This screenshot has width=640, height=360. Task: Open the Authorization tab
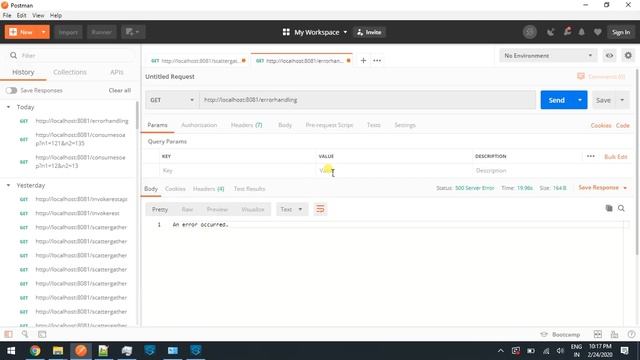pyautogui.click(x=199, y=125)
